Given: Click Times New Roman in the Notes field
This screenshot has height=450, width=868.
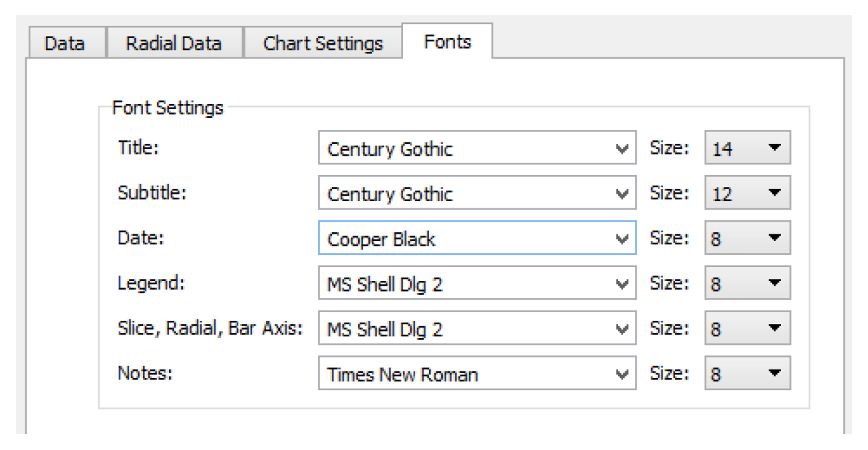Looking at the screenshot, I should coord(402,375).
